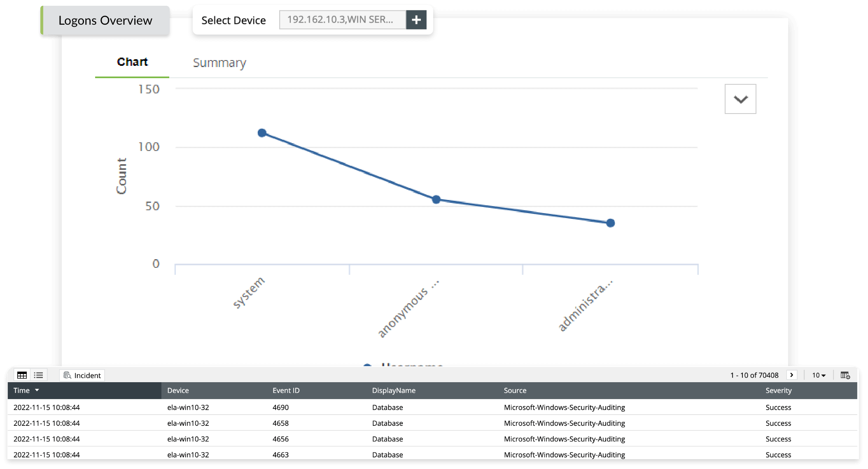Viewport: 868px width, 469px height.
Task: Sort by the Event ID column header
Action: click(286, 390)
